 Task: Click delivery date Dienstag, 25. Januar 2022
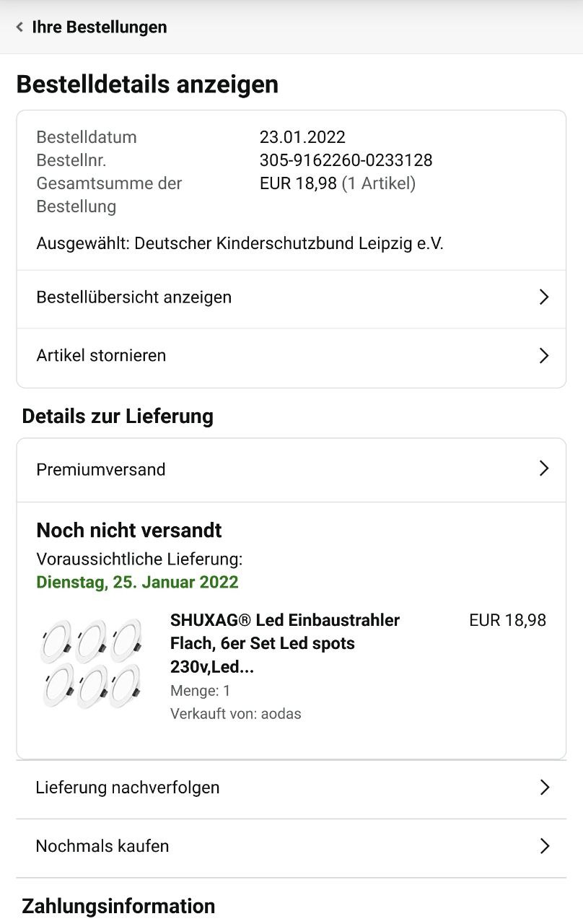point(137,582)
